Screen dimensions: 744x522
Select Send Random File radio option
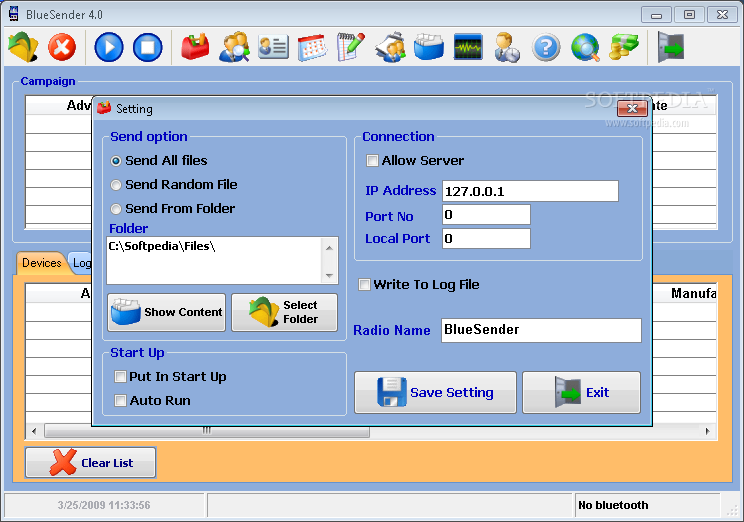point(174,185)
